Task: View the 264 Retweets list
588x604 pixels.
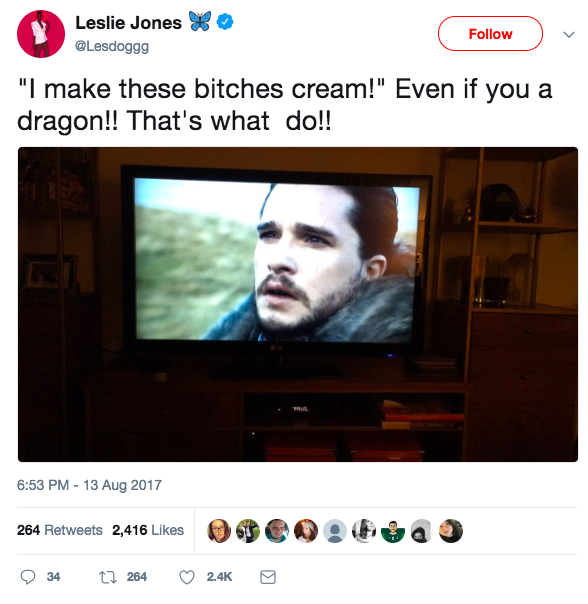Action: pos(60,530)
